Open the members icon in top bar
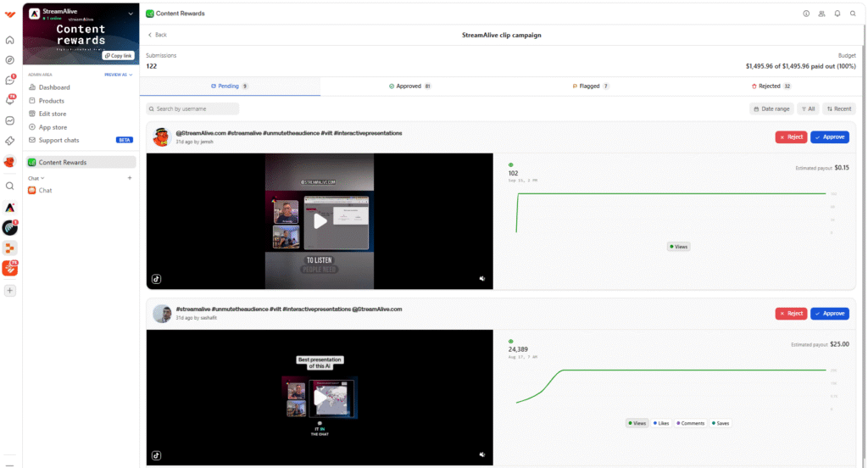 [x=821, y=14]
